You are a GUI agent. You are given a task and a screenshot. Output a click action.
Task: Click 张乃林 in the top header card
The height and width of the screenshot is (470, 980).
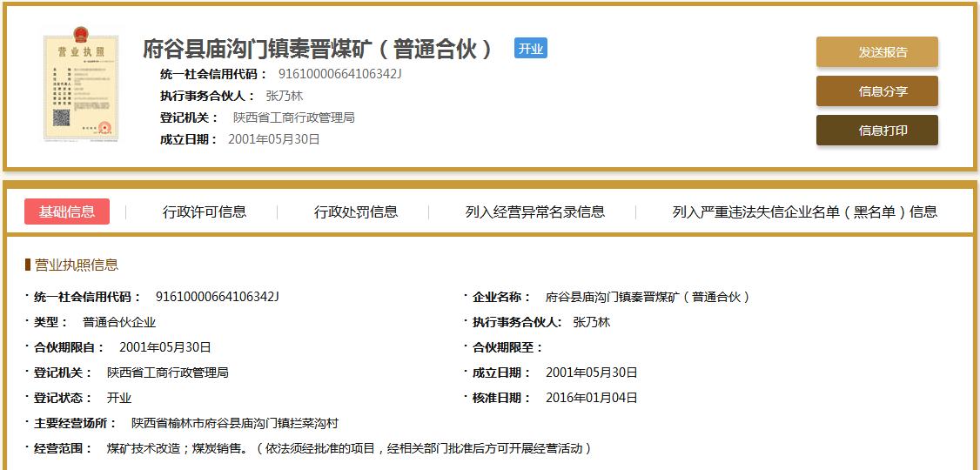(x=284, y=96)
